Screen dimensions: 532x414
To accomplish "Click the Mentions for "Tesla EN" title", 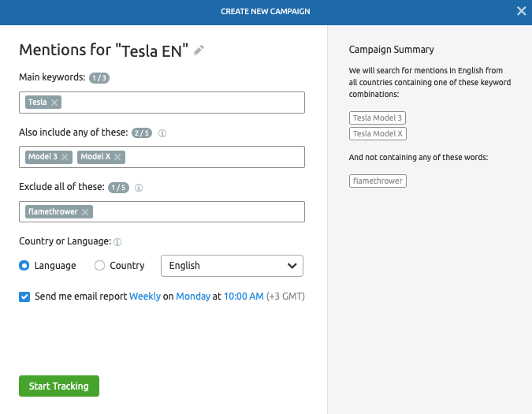I will (x=103, y=50).
